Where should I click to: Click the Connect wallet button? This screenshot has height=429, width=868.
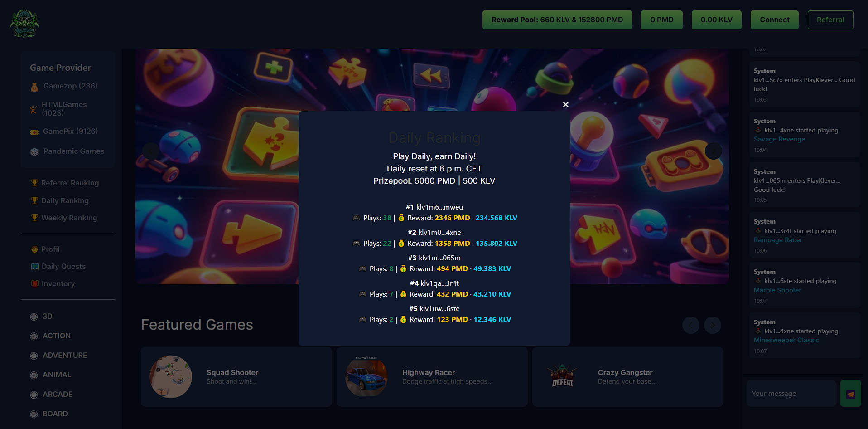pos(774,20)
